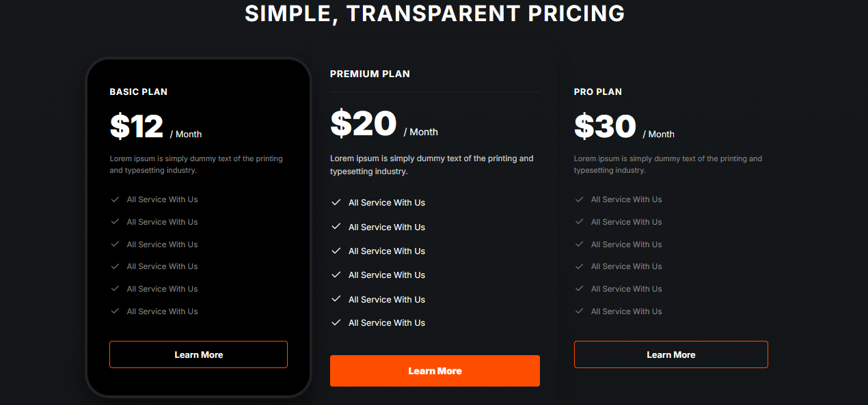Click the Basic Plan heading
Screen dimensions: 868x405
click(139, 92)
